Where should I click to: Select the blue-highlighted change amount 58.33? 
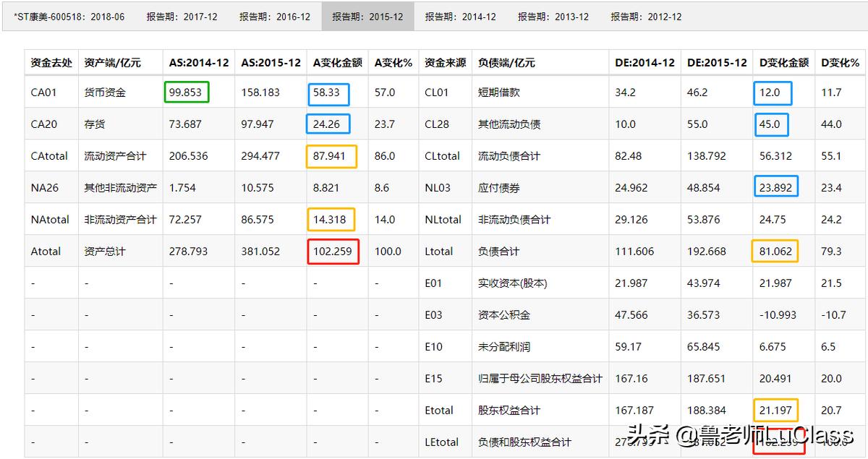[328, 93]
